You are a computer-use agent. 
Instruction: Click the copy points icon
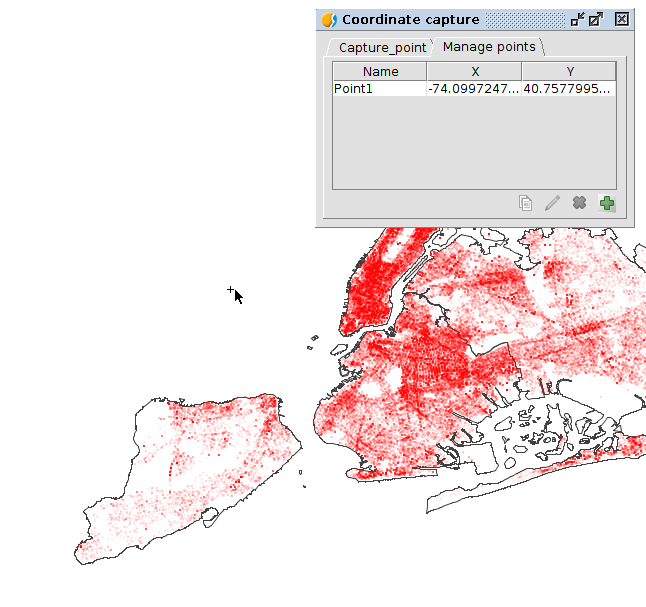click(525, 203)
